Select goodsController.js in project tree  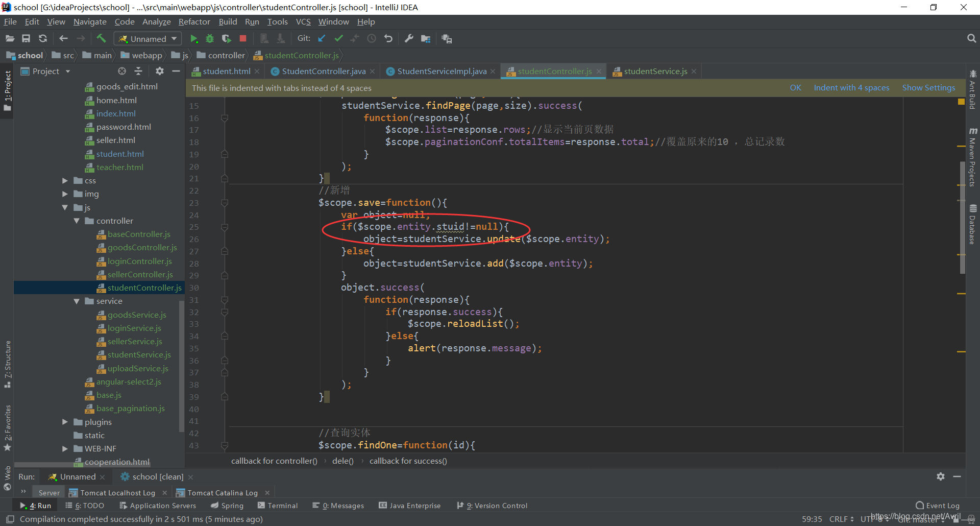pyautogui.click(x=142, y=248)
